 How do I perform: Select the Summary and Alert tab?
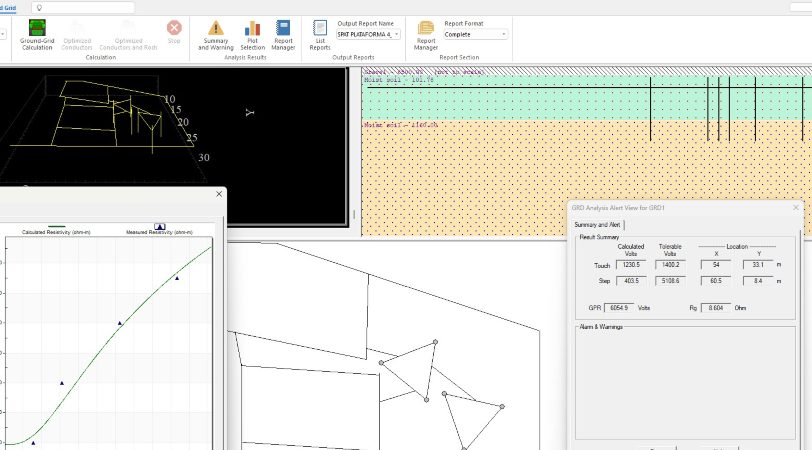[597, 225]
